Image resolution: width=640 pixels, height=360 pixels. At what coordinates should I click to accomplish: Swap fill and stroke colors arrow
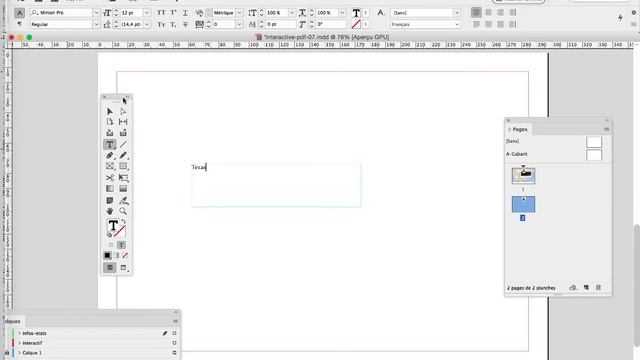coord(123,222)
